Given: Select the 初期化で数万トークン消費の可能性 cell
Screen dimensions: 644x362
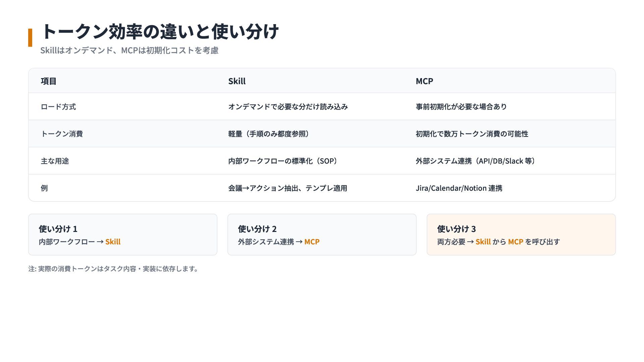Looking at the screenshot, I should [x=472, y=134].
